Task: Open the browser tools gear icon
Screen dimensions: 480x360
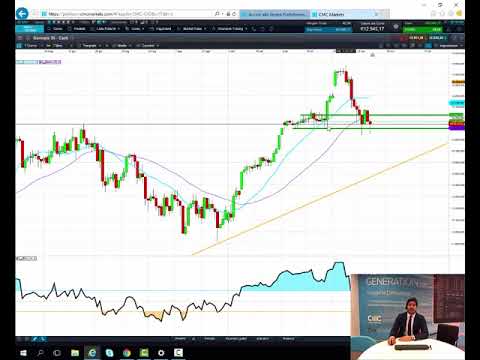Action: pos(451,14)
